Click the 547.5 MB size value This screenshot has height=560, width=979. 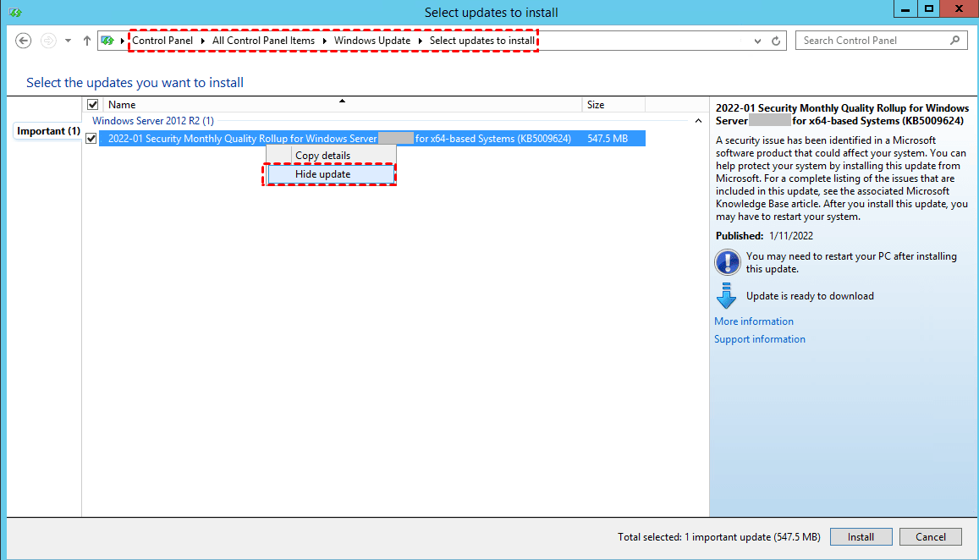click(x=608, y=139)
